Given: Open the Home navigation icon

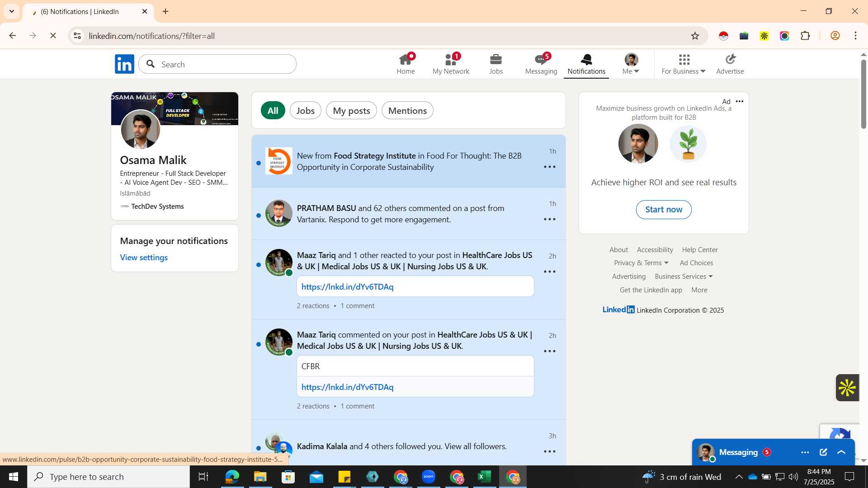Looking at the screenshot, I should click(x=406, y=64).
